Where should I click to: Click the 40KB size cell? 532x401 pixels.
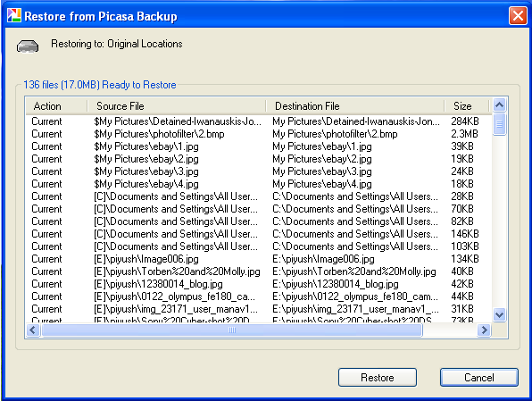[462, 272]
